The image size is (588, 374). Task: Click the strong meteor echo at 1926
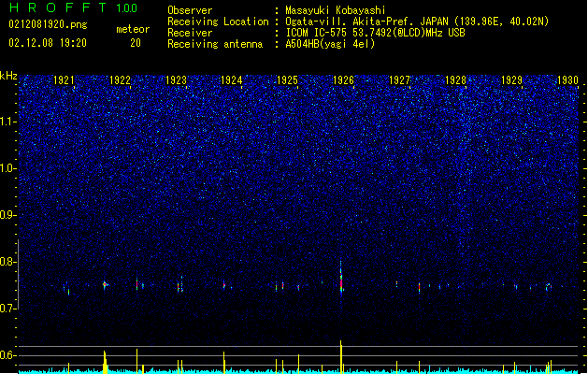pos(341,279)
